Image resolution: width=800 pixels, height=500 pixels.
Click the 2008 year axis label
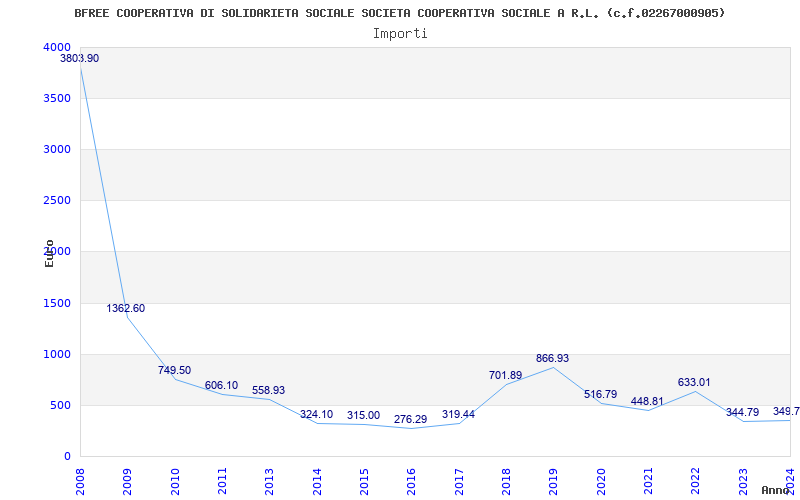pos(80,478)
